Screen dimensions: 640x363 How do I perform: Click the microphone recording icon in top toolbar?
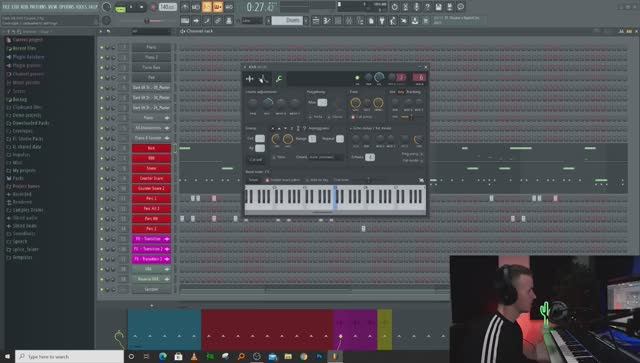point(416,7)
